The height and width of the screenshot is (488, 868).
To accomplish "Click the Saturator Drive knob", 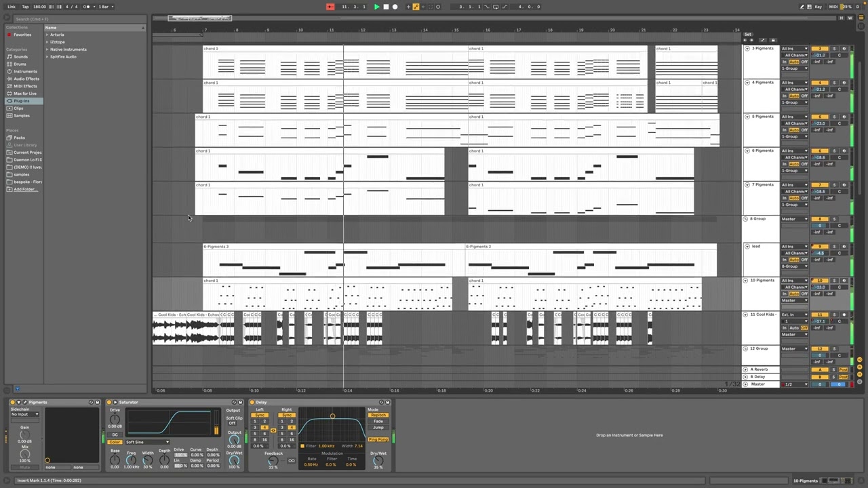I will pos(115,420).
